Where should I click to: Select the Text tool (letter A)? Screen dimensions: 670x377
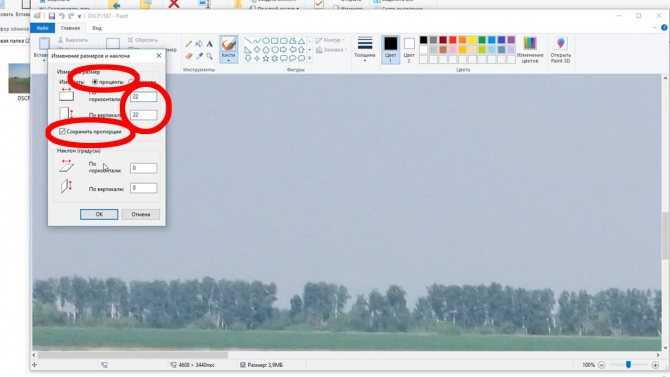tap(209, 44)
